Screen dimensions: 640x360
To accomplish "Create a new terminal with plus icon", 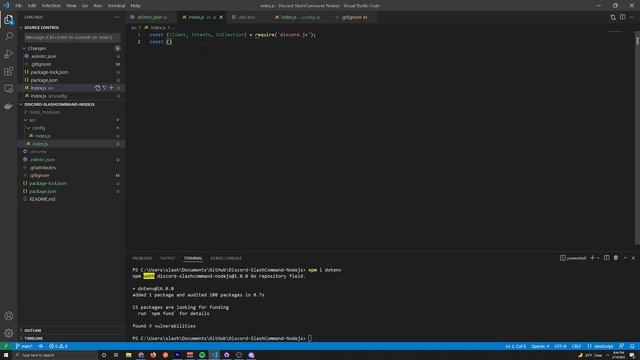I will tap(592, 258).
